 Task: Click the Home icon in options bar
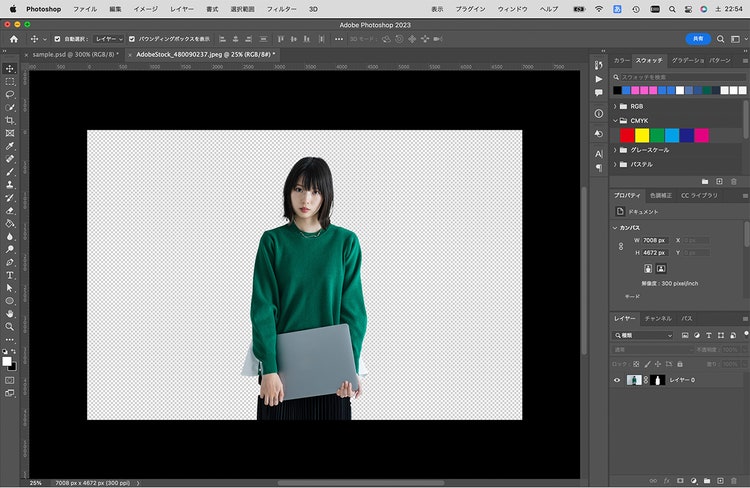[14, 39]
